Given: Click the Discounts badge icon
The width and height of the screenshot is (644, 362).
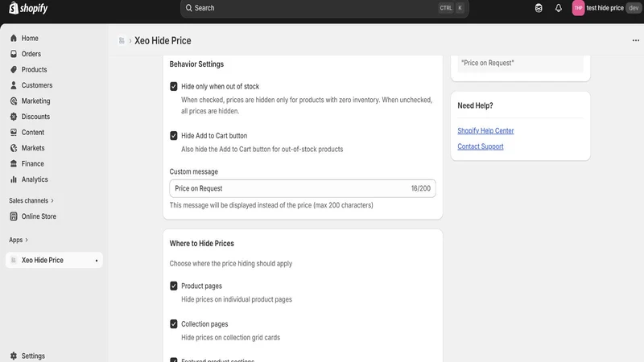Looking at the screenshot, I should pyautogui.click(x=14, y=117).
